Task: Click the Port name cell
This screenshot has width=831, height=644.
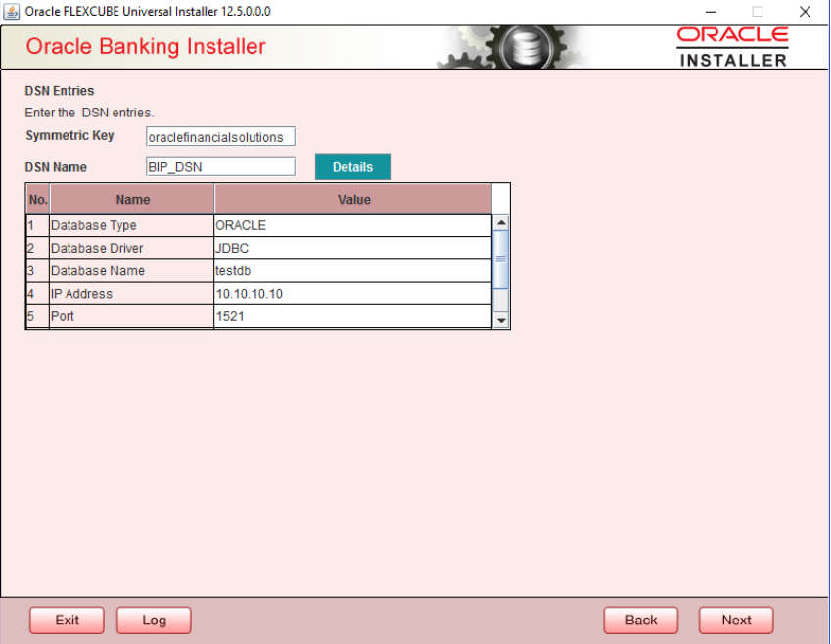Action: [x=131, y=316]
